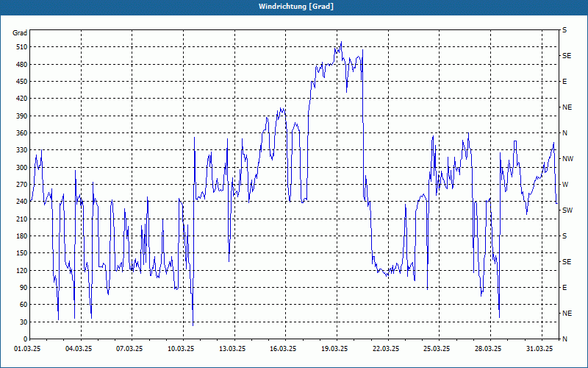Select the y-axis value 330
The image size is (588, 368).
(22, 150)
